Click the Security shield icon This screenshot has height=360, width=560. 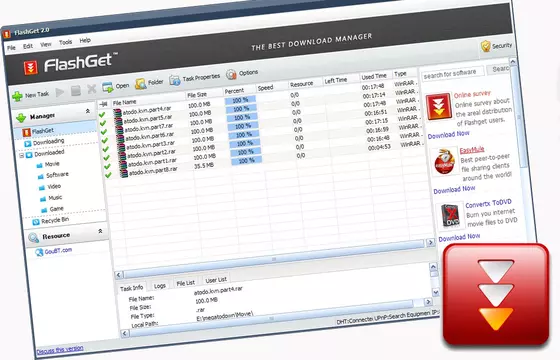click(485, 46)
